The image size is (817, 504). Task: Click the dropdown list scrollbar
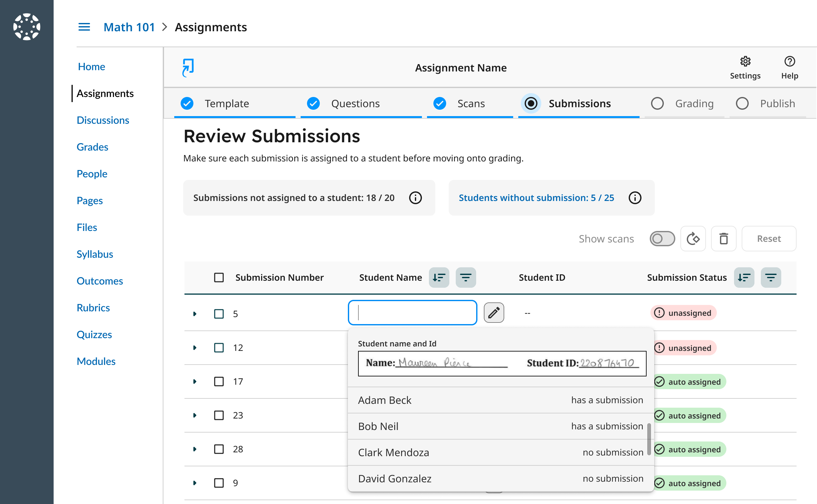[648, 439]
